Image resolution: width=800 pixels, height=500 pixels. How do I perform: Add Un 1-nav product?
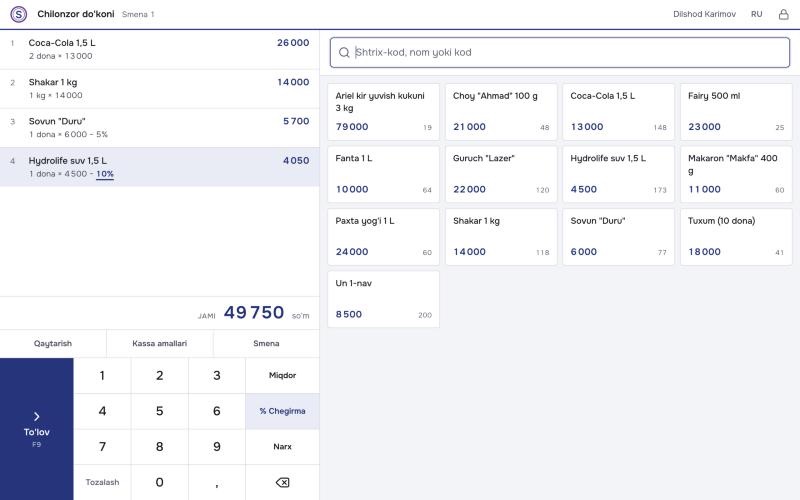(x=383, y=299)
